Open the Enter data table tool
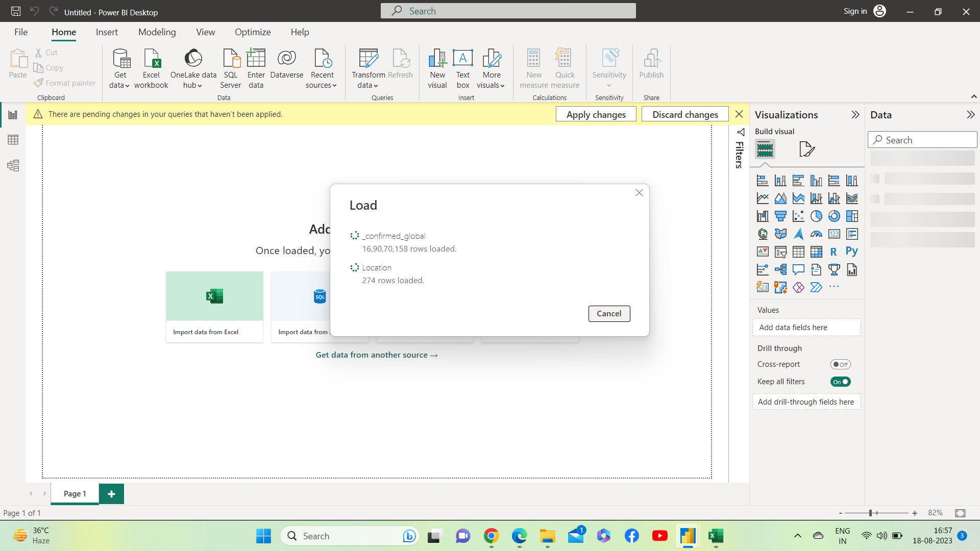 click(x=256, y=68)
